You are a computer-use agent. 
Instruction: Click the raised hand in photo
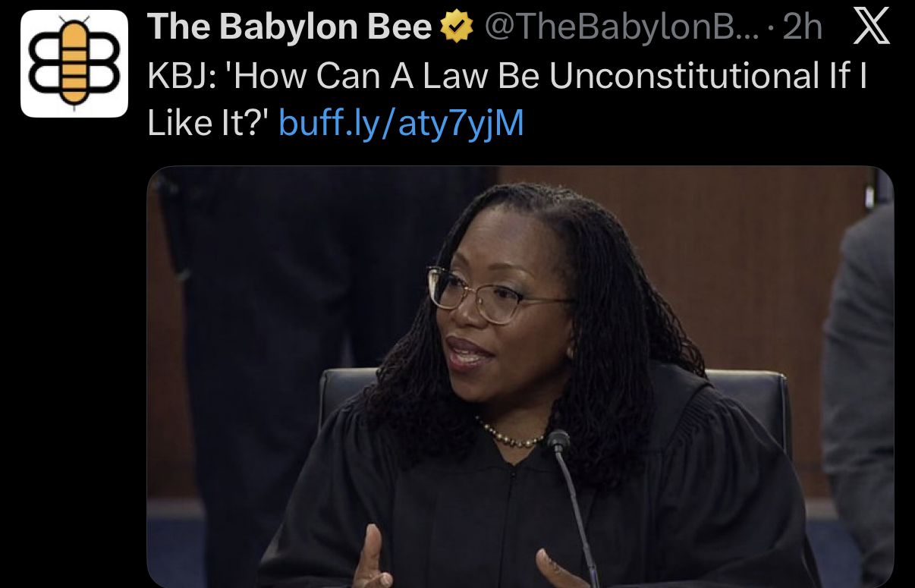click(x=372, y=558)
